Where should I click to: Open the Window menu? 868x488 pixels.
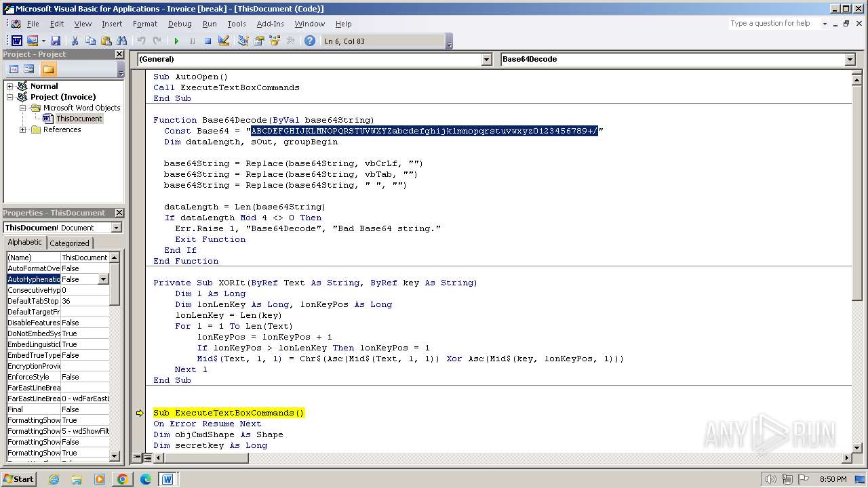pos(310,24)
